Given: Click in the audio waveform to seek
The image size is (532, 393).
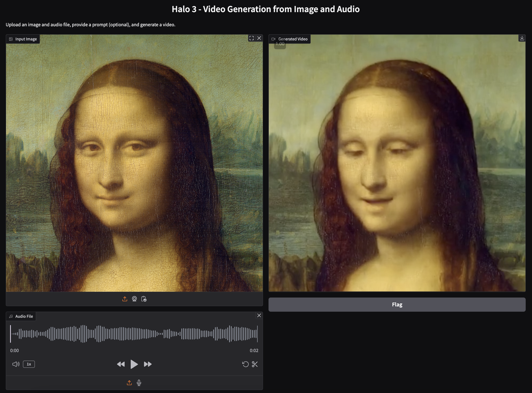Looking at the screenshot, I should pyautogui.click(x=134, y=334).
